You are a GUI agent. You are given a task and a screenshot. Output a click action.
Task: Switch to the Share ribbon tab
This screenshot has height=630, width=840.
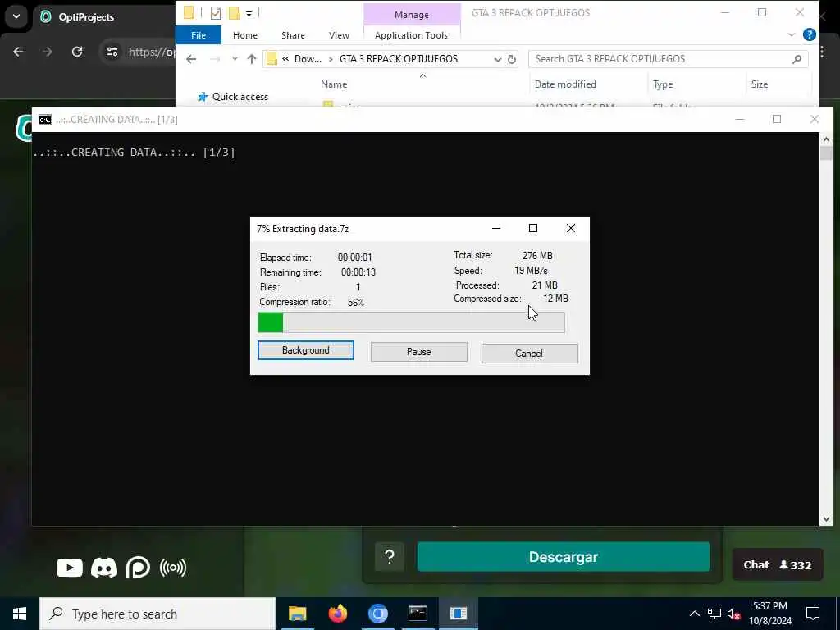click(x=293, y=35)
